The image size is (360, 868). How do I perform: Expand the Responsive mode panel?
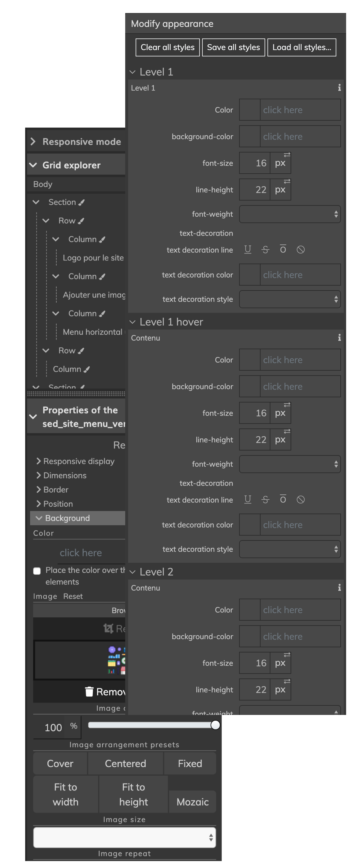point(33,141)
